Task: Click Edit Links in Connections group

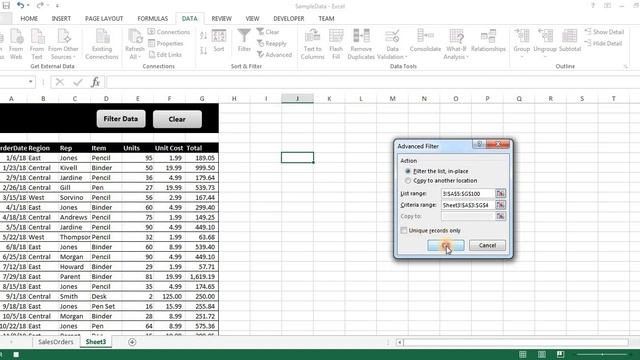Action: (x=165, y=55)
